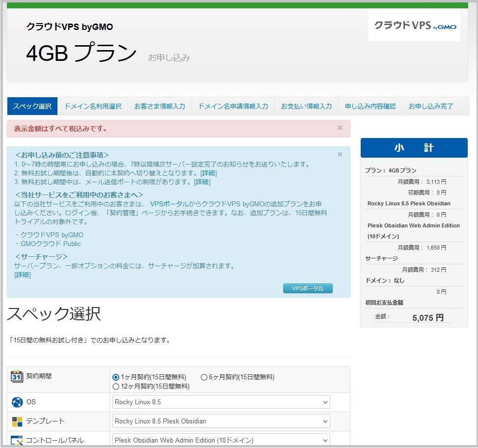
Task: Click ドメイン: なし summary line
Action: [385, 281]
